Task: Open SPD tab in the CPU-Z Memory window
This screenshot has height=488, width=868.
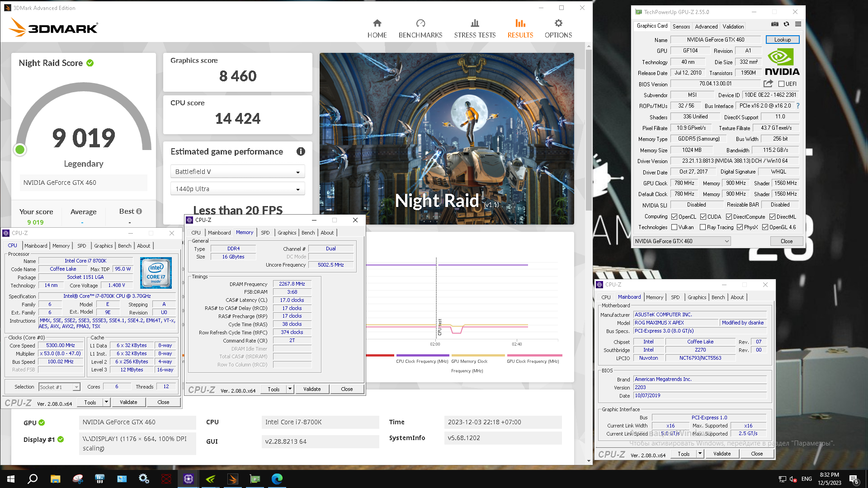Action: pos(265,233)
